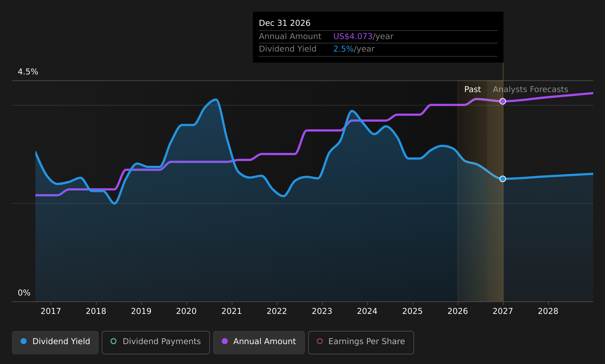
Task: Click the 2017 x-axis label
Action: (51, 311)
